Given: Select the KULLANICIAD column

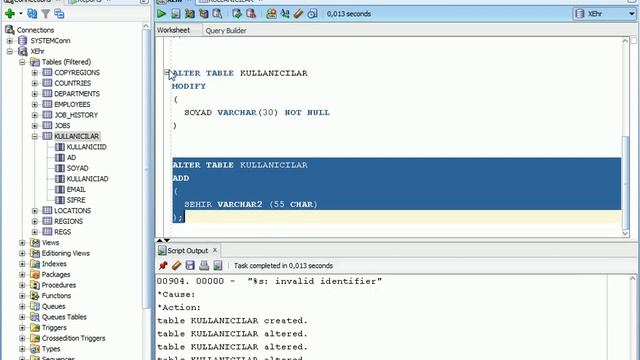Looking at the screenshot, I should pyautogui.click(x=87, y=179).
